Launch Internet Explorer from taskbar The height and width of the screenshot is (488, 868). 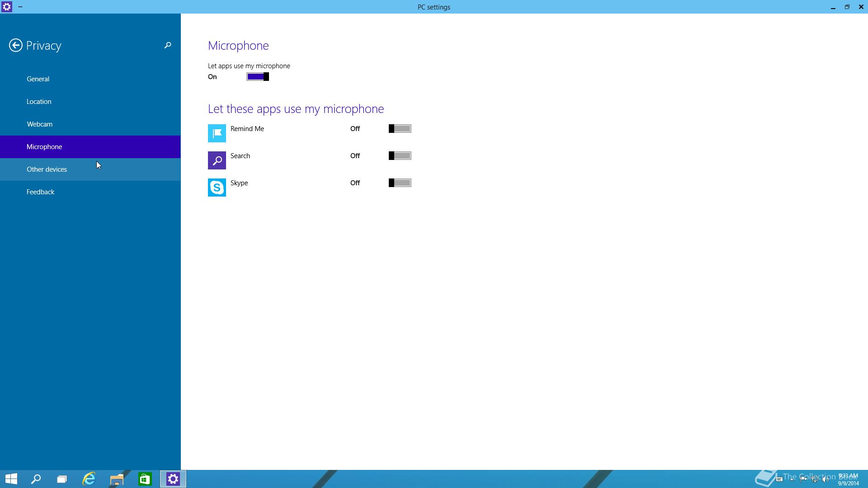click(x=89, y=479)
